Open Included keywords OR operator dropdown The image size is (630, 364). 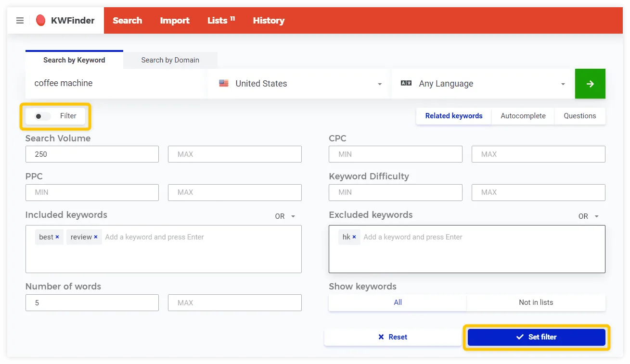tap(285, 216)
